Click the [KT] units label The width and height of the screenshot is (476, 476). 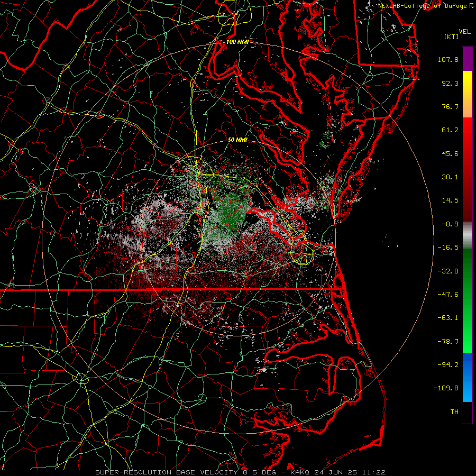point(452,36)
